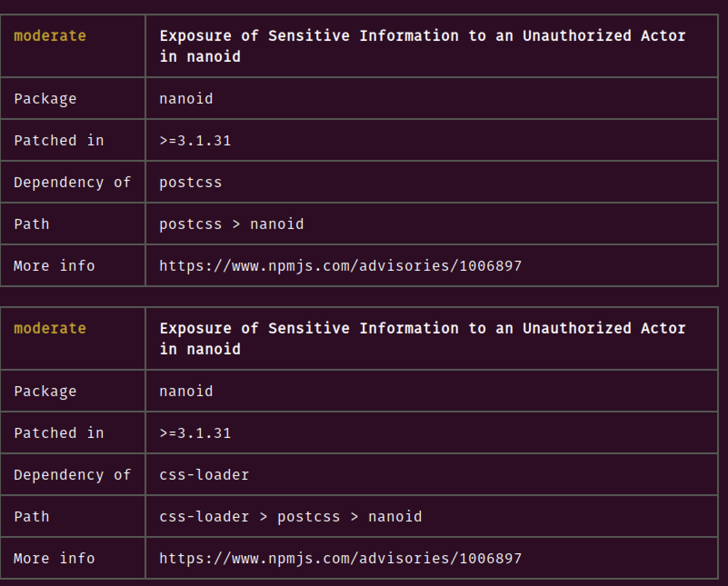Click the Package value "nanoid" in the css-loader table
Viewport: 728px width, 586px height.
pos(186,391)
